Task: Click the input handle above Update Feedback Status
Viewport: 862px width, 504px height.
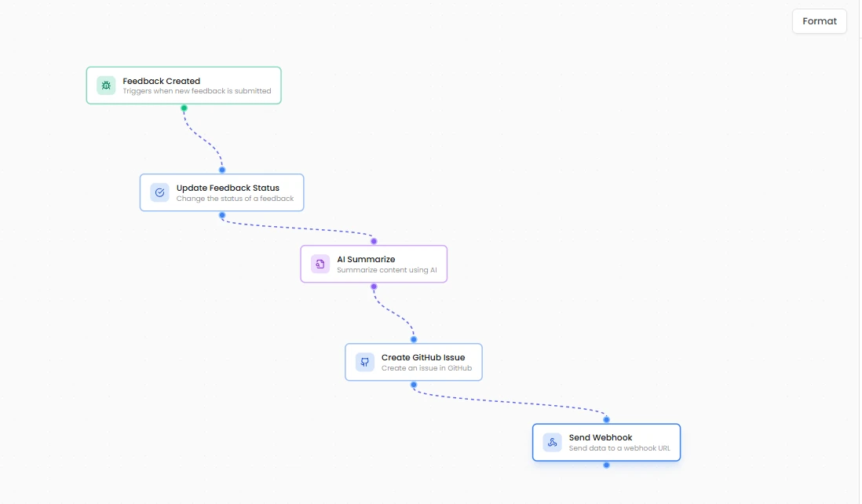Action: point(222,170)
